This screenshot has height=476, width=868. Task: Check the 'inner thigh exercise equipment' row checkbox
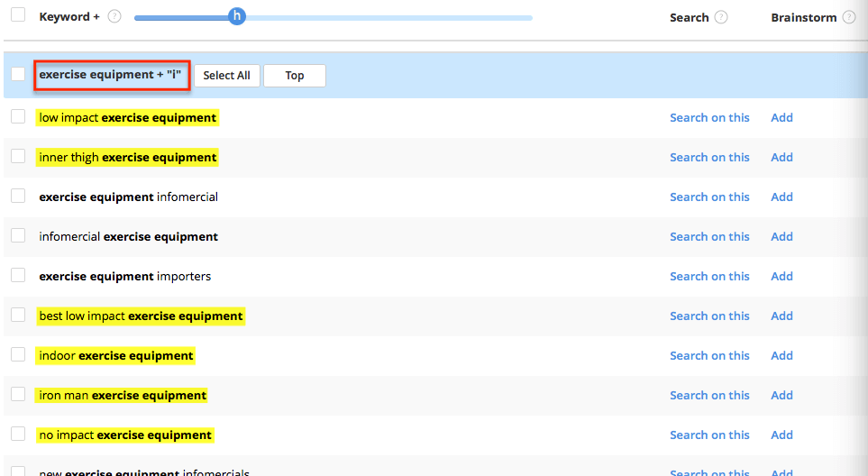(18, 156)
